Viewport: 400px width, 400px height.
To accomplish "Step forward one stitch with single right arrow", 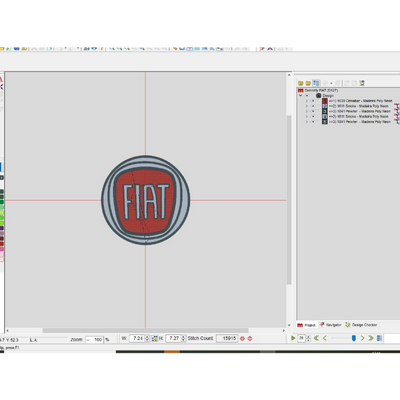I will pos(363,338).
